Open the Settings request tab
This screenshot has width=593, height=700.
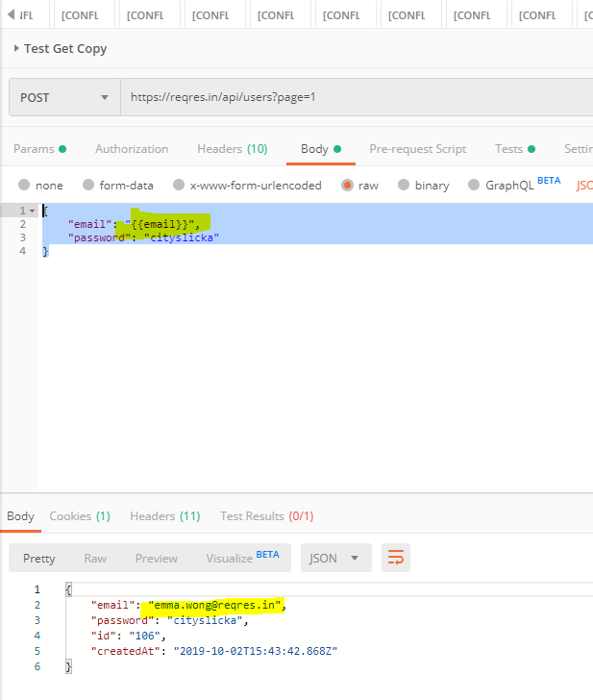[579, 149]
